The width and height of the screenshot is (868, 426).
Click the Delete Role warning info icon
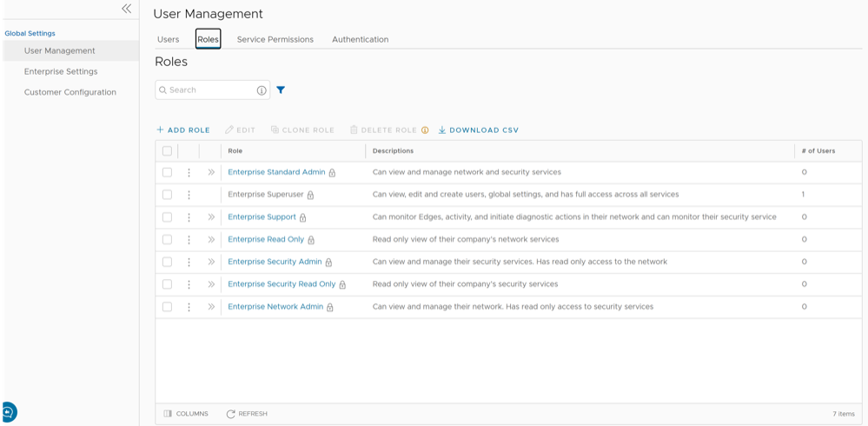point(425,130)
